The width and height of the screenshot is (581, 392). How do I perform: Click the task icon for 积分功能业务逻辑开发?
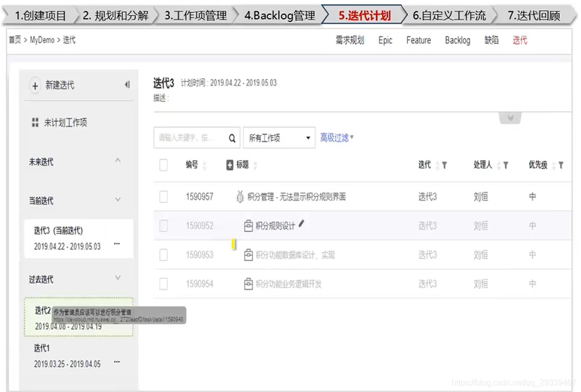pyautogui.click(x=248, y=284)
